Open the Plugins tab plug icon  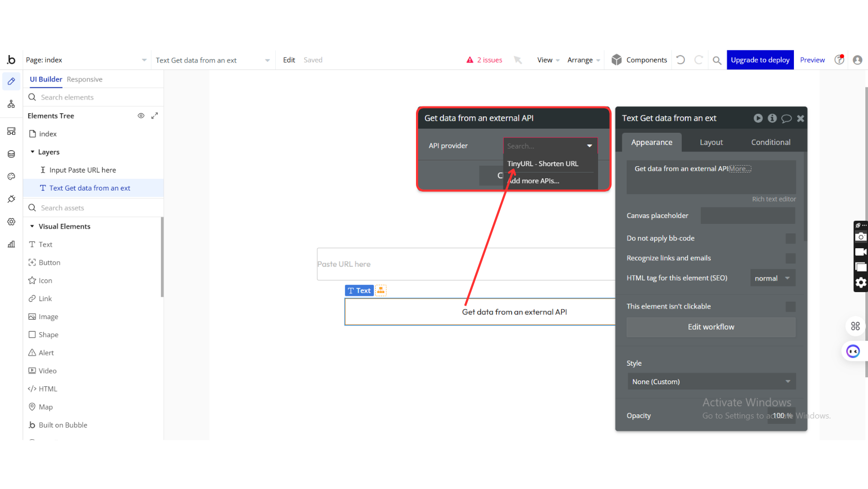tap(11, 199)
